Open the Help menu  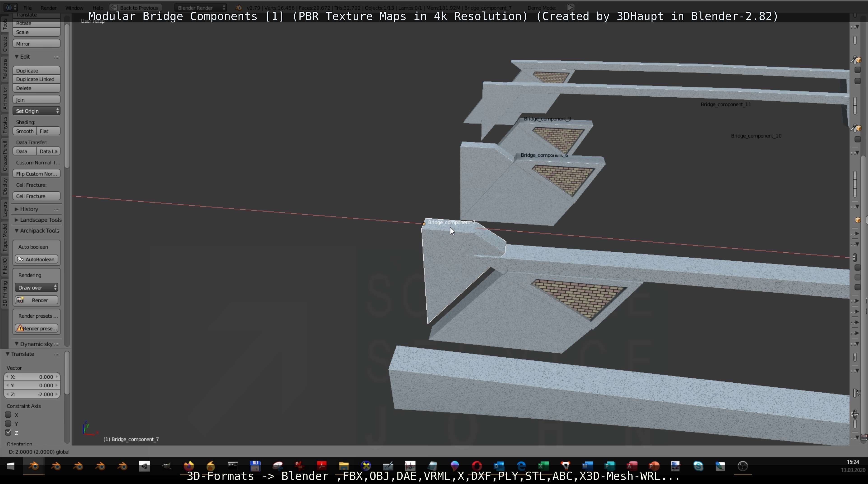point(98,8)
